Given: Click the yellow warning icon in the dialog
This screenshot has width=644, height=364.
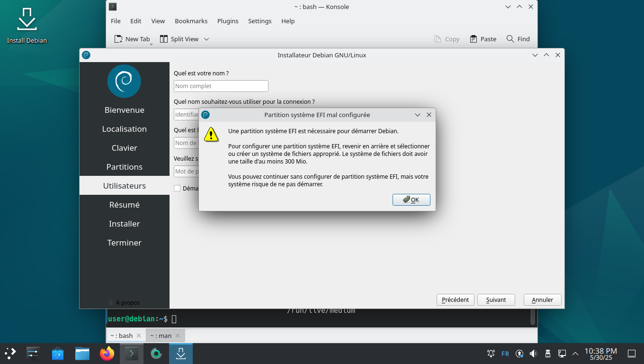Looking at the screenshot, I should click(x=211, y=135).
